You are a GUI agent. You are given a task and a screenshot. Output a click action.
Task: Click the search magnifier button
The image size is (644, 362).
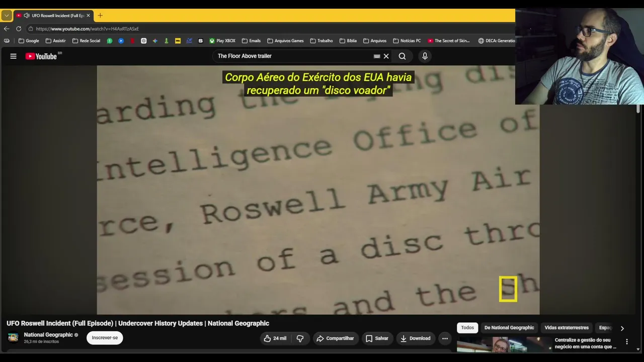pyautogui.click(x=402, y=56)
